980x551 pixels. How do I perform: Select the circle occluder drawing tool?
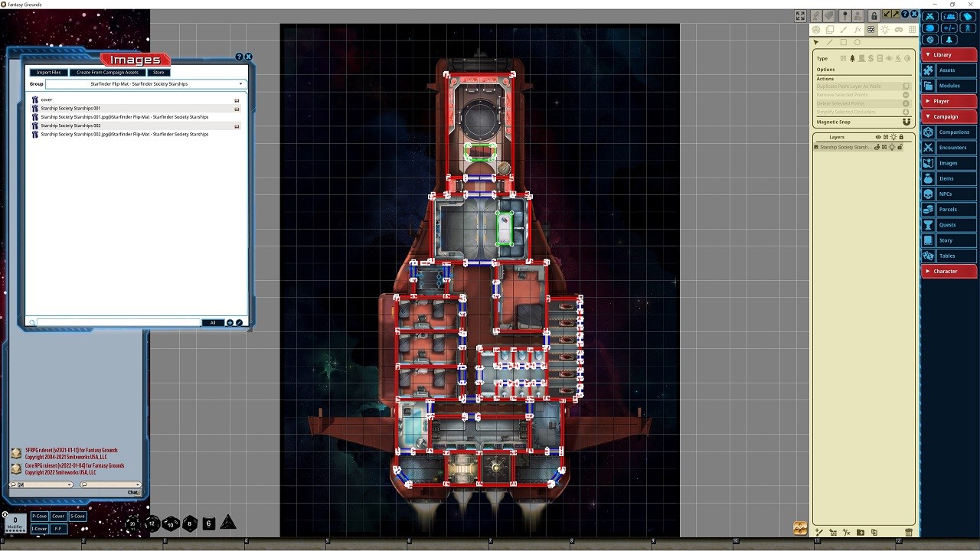coord(857,42)
